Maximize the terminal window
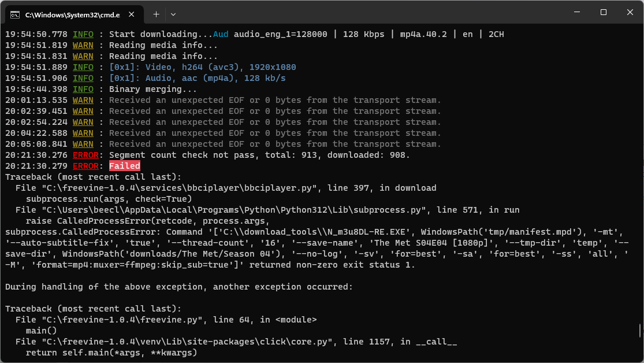Viewport: 644px width, 363px height. pos(603,12)
